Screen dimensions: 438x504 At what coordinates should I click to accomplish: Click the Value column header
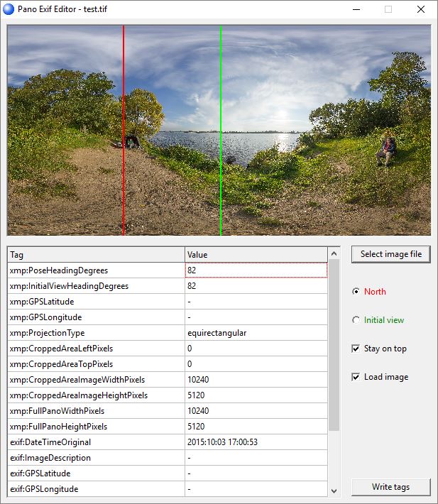coord(256,255)
